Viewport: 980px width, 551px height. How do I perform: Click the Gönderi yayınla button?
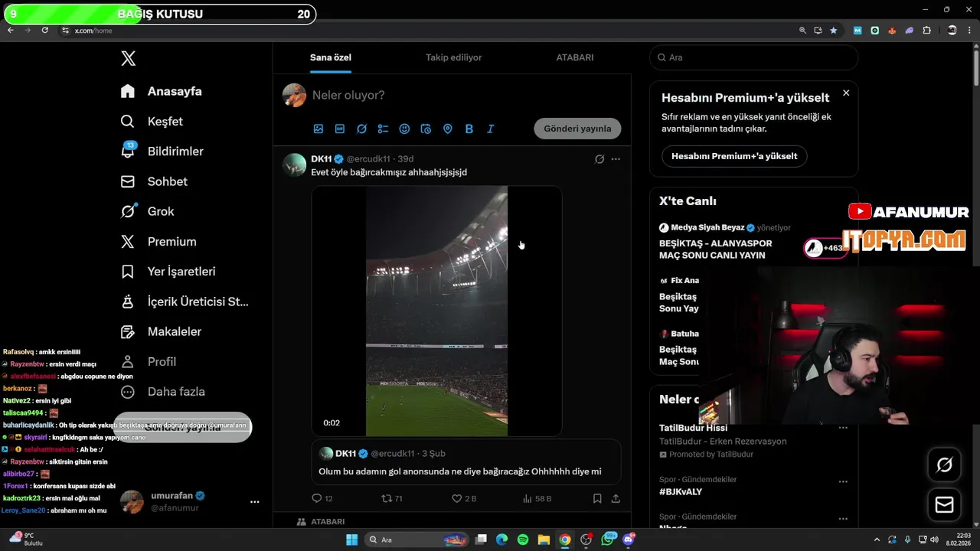(x=577, y=129)
